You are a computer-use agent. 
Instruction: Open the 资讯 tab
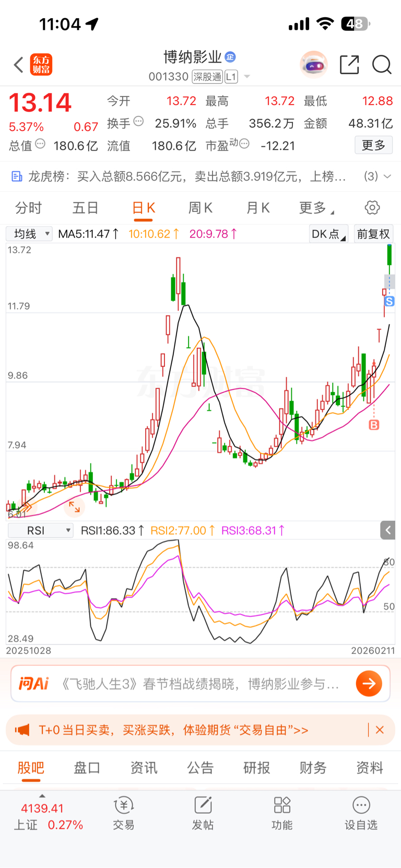[144, 768]
